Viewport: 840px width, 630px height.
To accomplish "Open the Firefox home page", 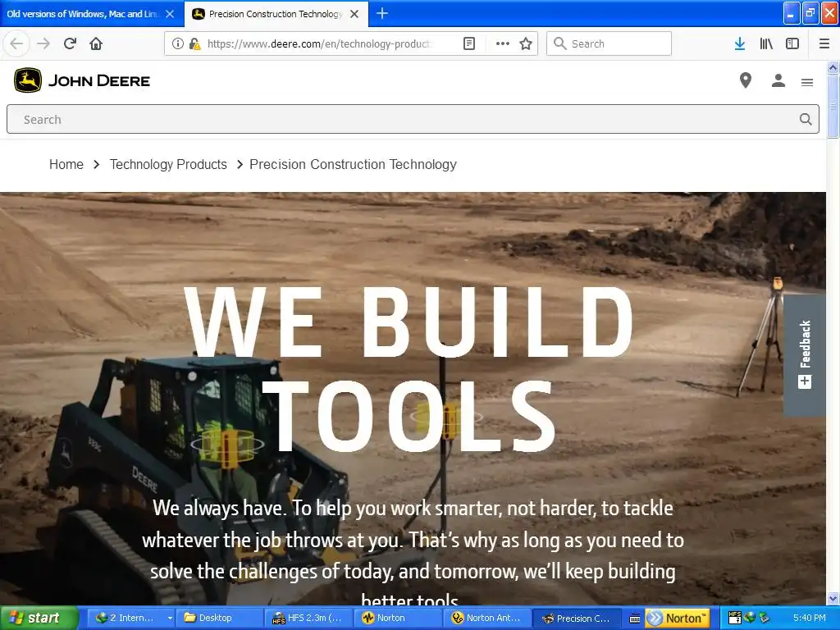I will pyautogui.click(x=96, y=43).
